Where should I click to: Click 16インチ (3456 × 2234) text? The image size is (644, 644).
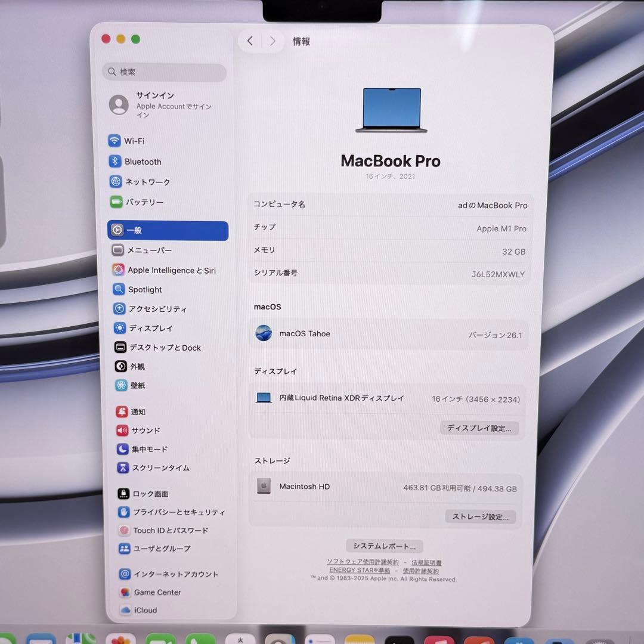476,399
